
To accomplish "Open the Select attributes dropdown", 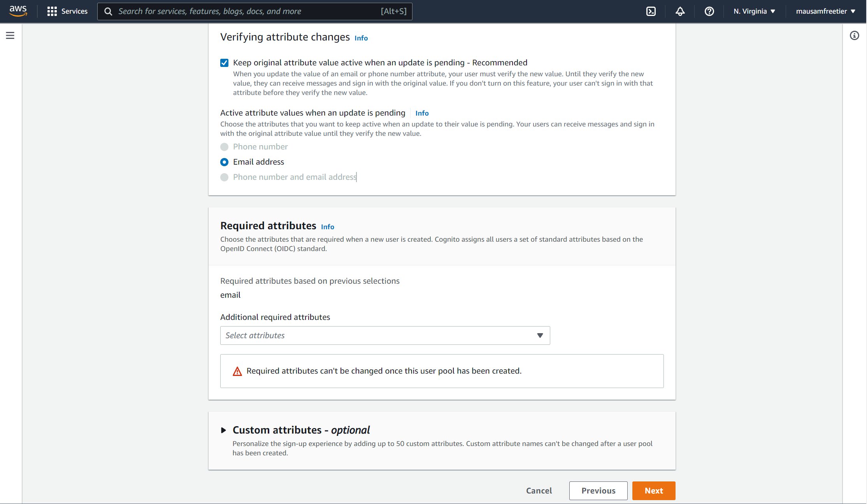I will click(x=385, y=335).
